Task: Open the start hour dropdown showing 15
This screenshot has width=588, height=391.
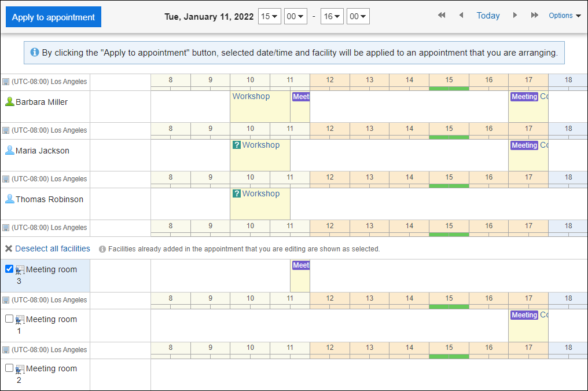Action: pos(269,16)
